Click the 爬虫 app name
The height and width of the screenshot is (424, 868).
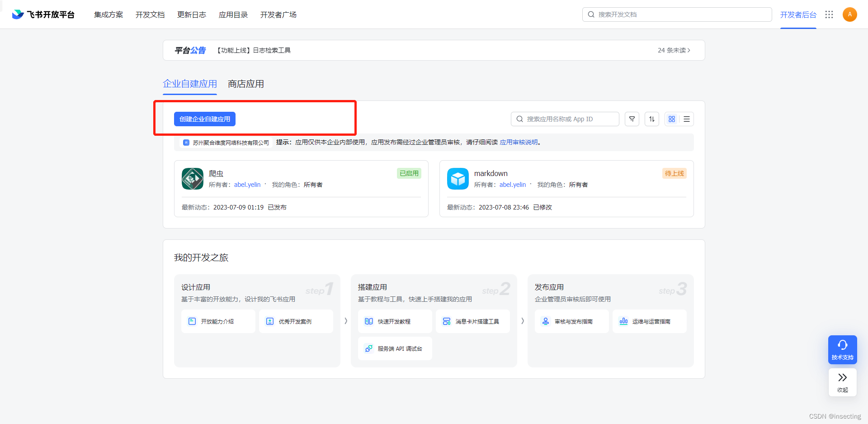coord(216,173)
